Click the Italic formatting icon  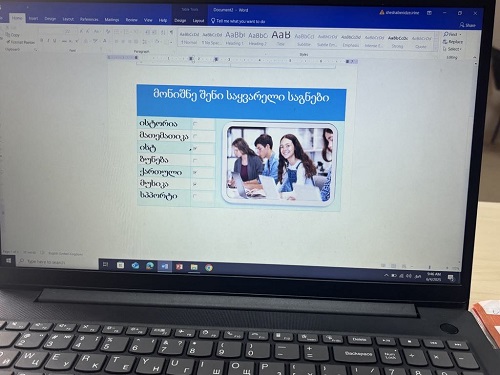(48, 41)
